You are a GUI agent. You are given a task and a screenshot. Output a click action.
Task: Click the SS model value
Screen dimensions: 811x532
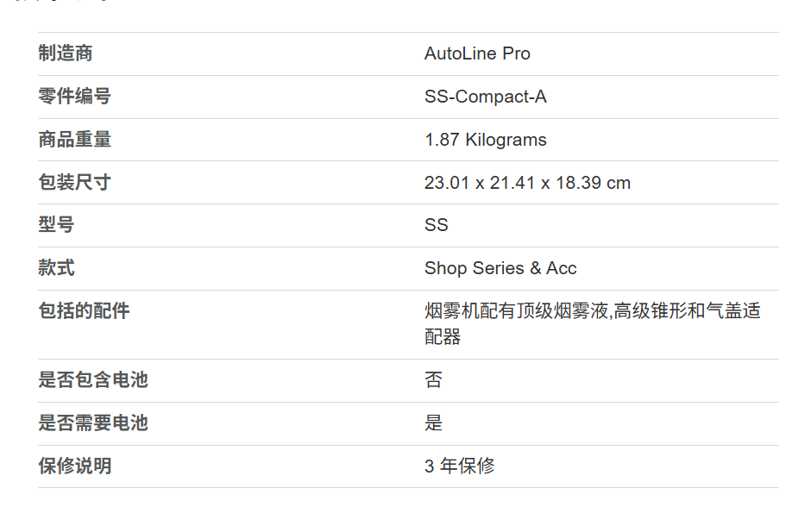pos(437,225)
